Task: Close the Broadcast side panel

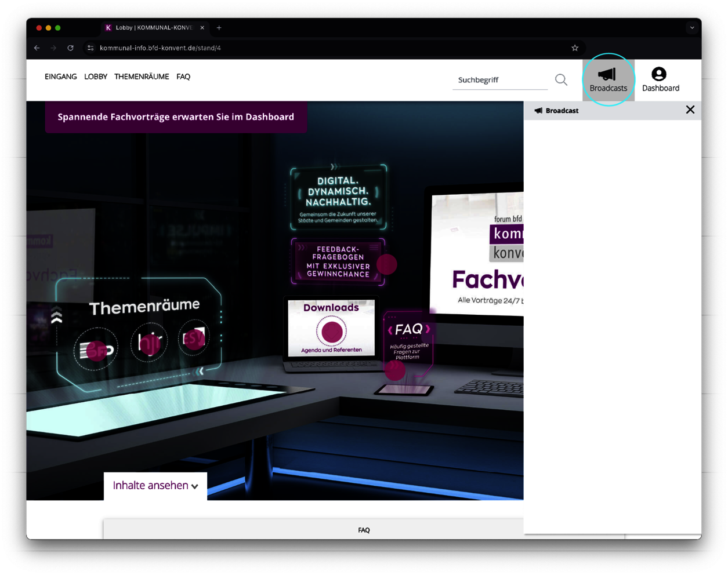Action: [x=690, y=110]
